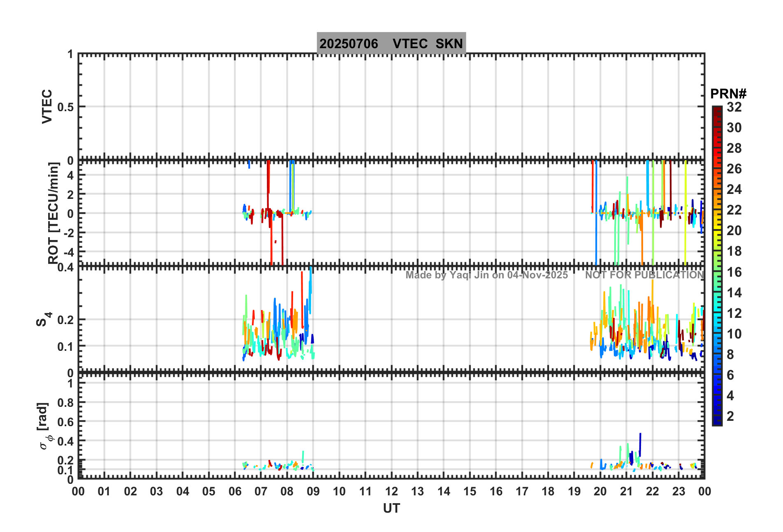Select the ROT [TECU/min] axis label
783x532 pixels.
[53, 213]
